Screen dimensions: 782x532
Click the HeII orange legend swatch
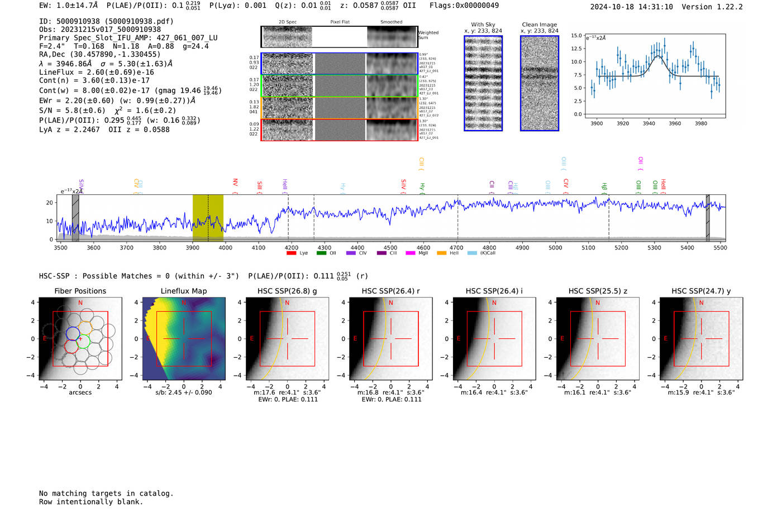441,253
